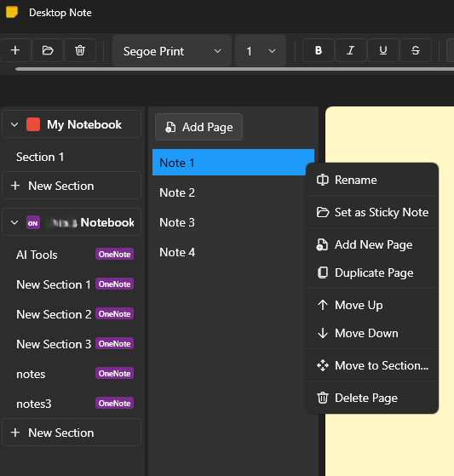Image resolution: width=454 pixels, height=476 pixels.
Task: Click New Section under My Notebook
Action: click(x=72, y=186)
